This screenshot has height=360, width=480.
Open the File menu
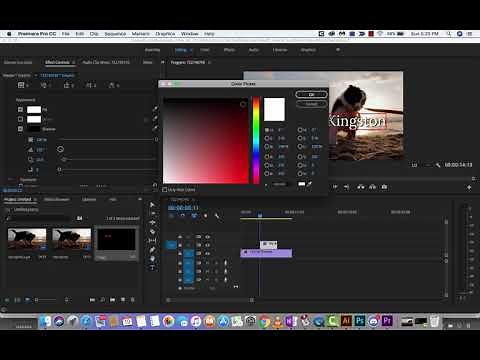(x=66, y=34)
